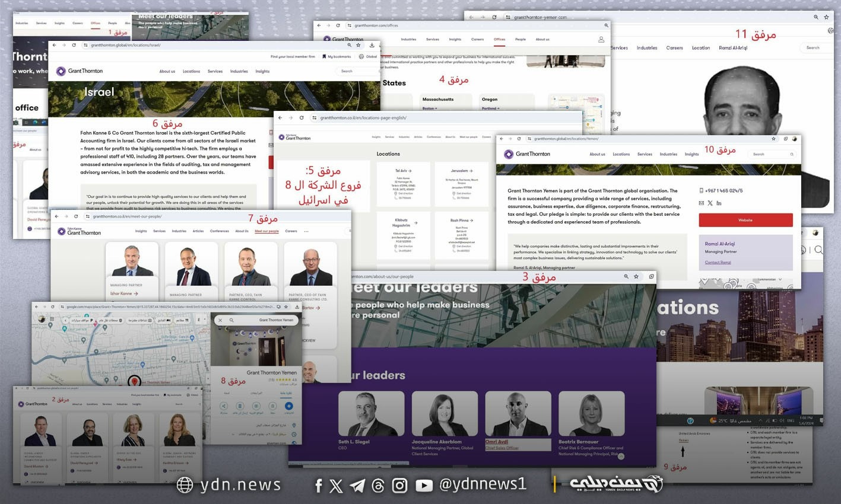
Task: Open Omri Avdi's leader profile link
Action: point(497,442)
